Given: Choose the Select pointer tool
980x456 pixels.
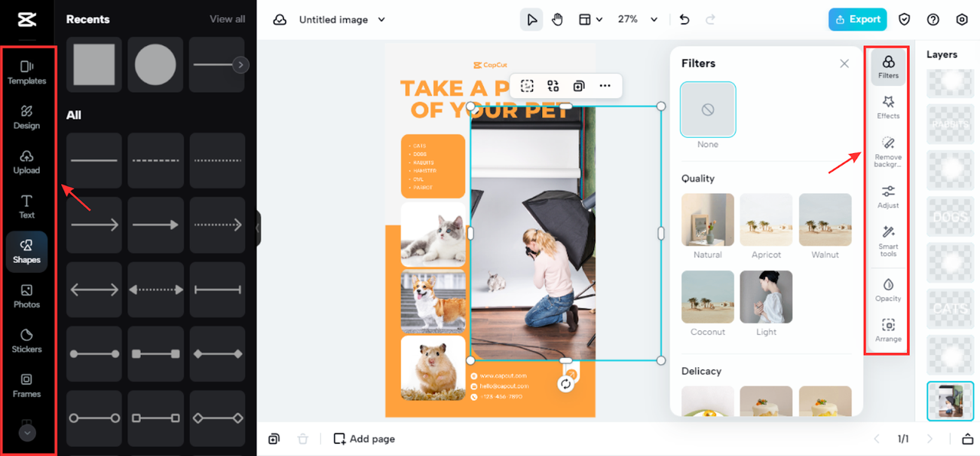Looking at the screenshot, I should (531, 20).
